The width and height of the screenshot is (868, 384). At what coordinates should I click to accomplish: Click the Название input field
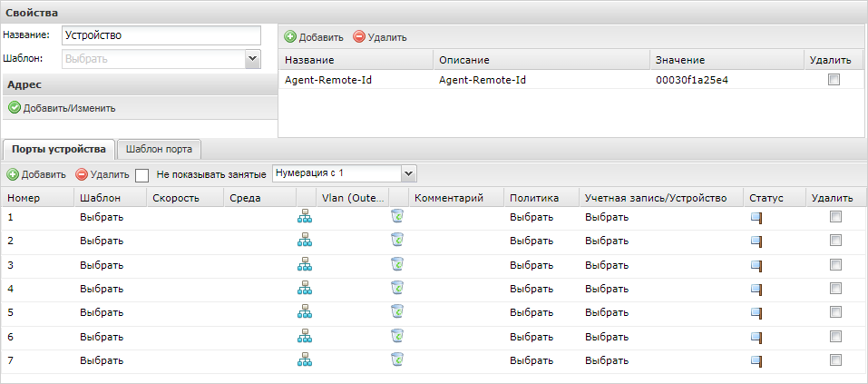(161, 35)
